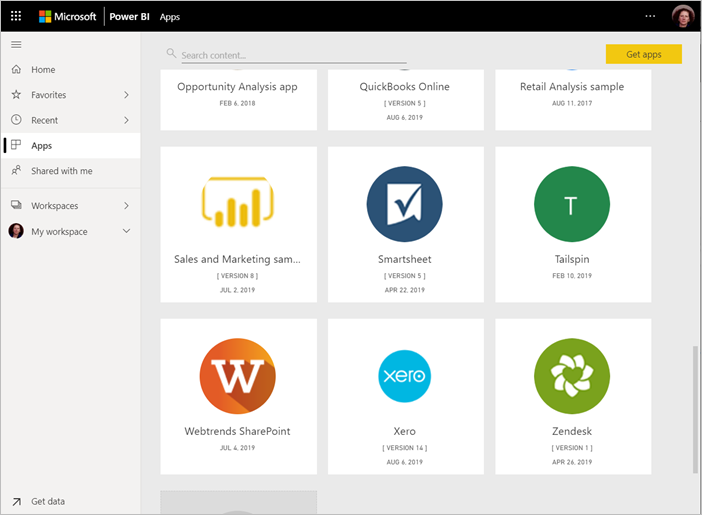The height and width of the screenshot is (515, 702).
Task: Click the vertical scrollbar thumb
Action: [695, 409]
